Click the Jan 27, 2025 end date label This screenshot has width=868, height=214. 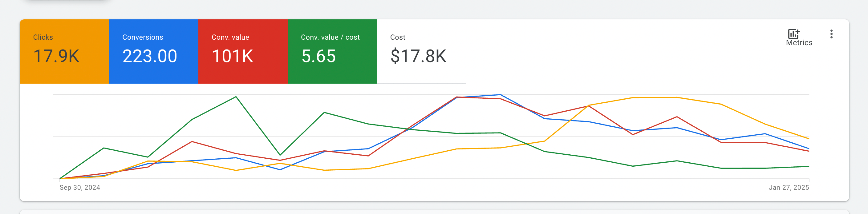789,188
